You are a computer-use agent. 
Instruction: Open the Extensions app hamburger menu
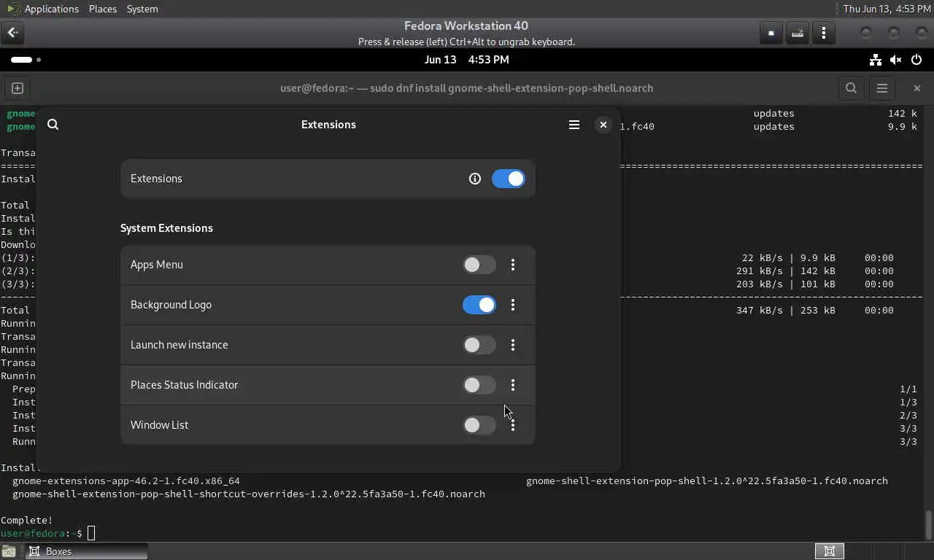(574, 125)
